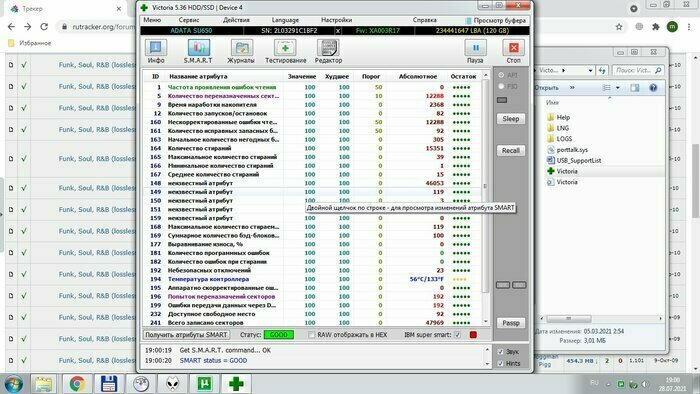Image resolution: width=700 pixels, height=394 pixels.
Task: Open the Редактор disk editor icon
Action: coord(328,51)
